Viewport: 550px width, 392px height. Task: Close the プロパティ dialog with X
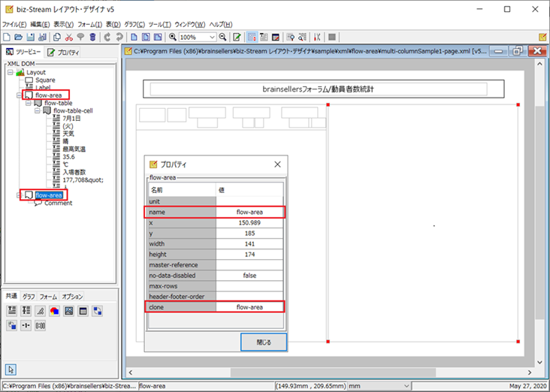[x=277, y=164]
